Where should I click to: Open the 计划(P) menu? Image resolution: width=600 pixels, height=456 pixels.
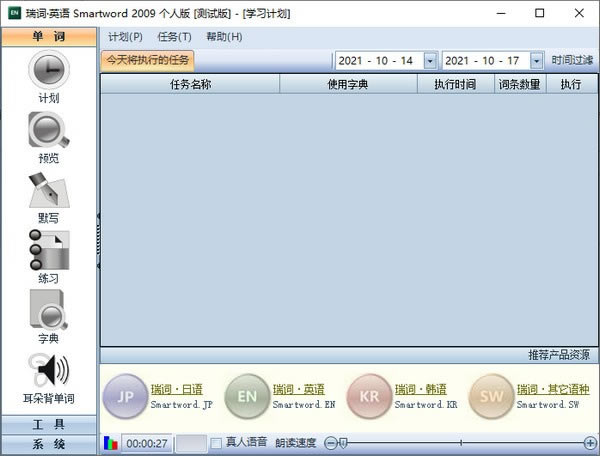point(125,37)
